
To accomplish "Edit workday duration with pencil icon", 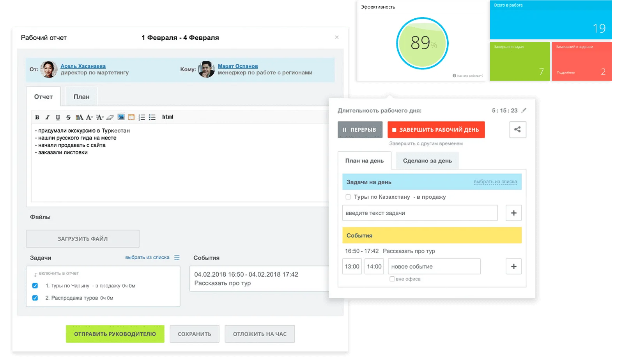I will (524, 110).
